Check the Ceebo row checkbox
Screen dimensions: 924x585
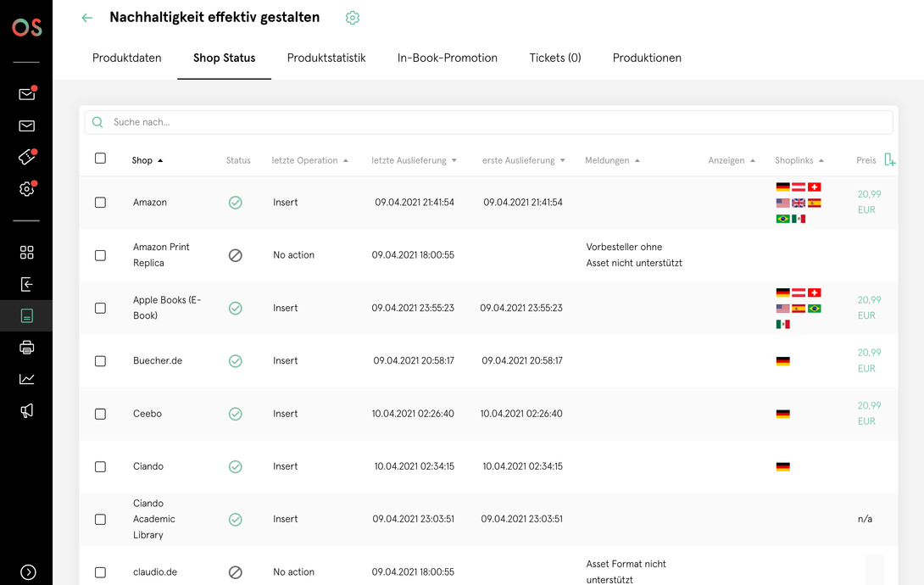[x=100, y=414]
